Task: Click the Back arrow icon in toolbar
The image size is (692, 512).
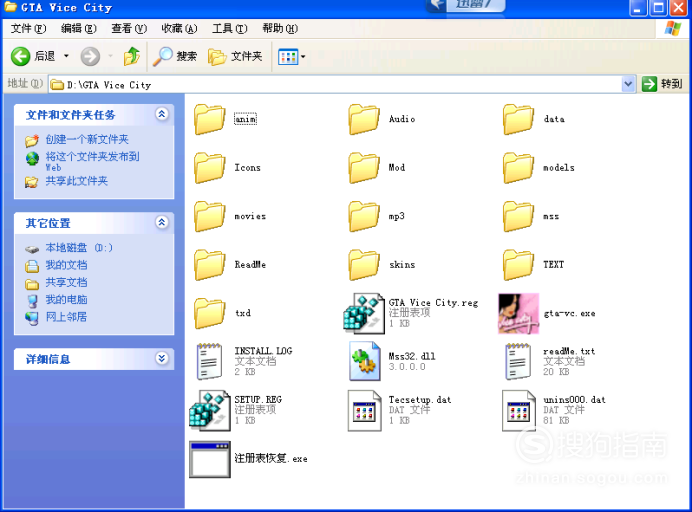Action: [x=20, y=56]
